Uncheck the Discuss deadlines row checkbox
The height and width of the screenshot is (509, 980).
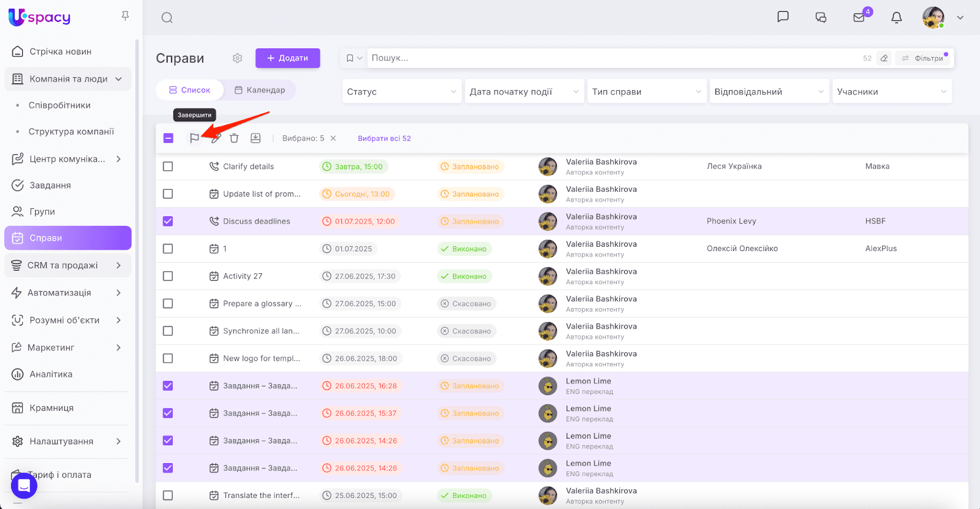[x=168, y=221]
